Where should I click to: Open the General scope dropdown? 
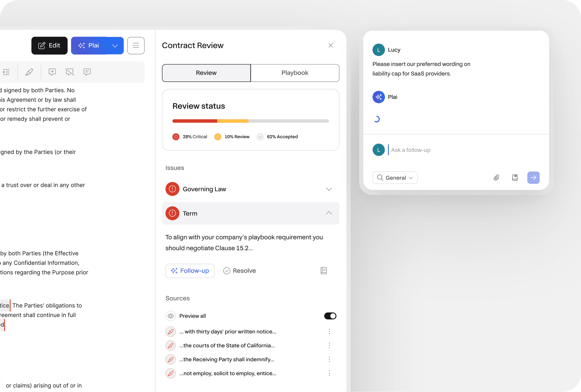tap(395, 178)
